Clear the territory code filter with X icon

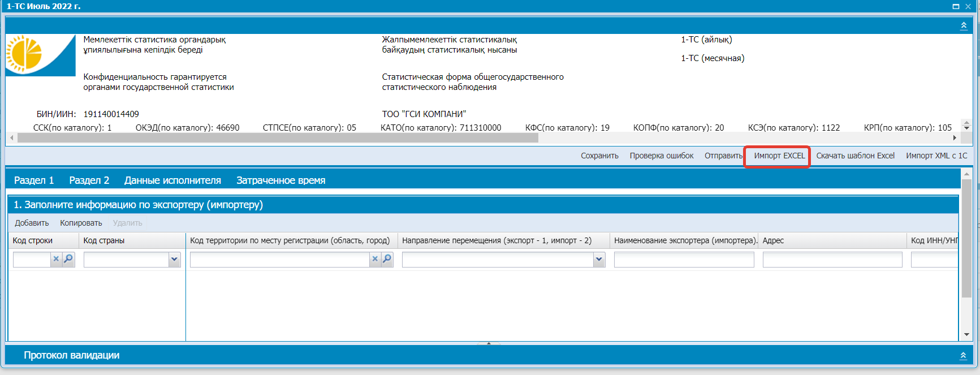coord(374,259)
